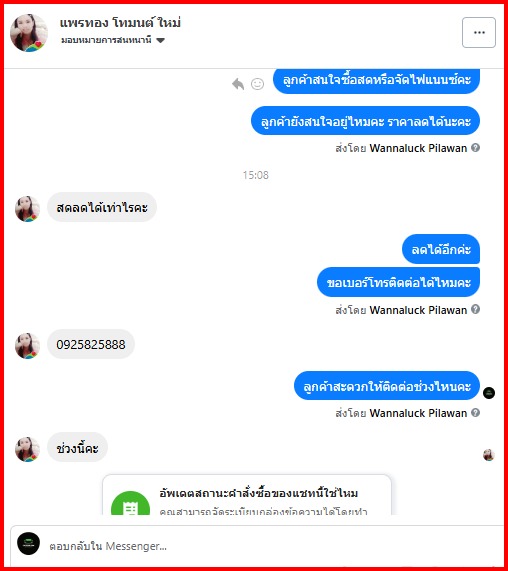Click customer seen avatar at right edge
The height and width of the screenshot is (571, 508).
[x=489, y=455]
